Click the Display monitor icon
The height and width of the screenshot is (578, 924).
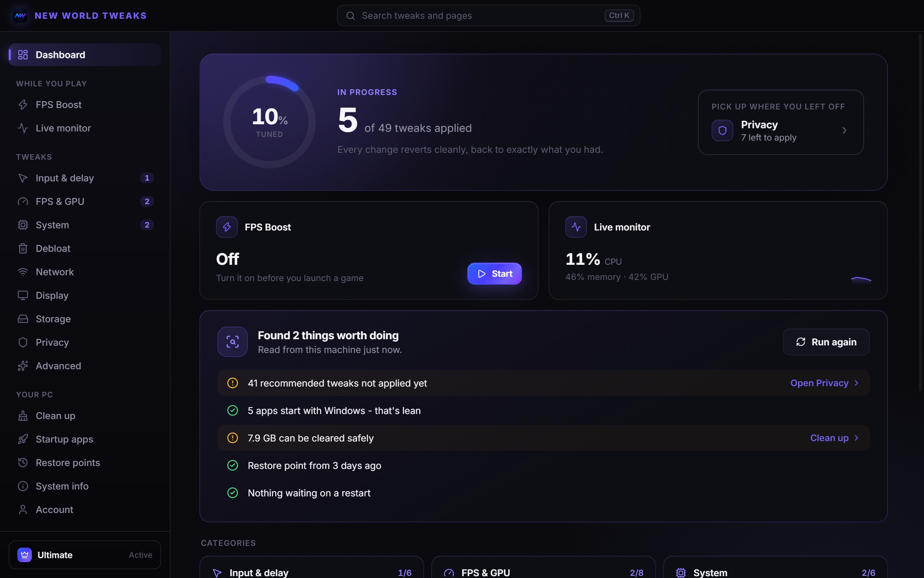pos(23,296)
